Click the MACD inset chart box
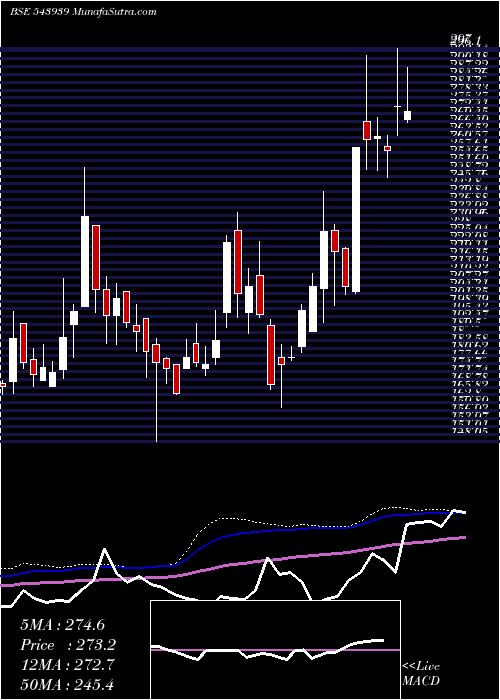This screenshot has height=700, width=500. click(x=275, y=650)
